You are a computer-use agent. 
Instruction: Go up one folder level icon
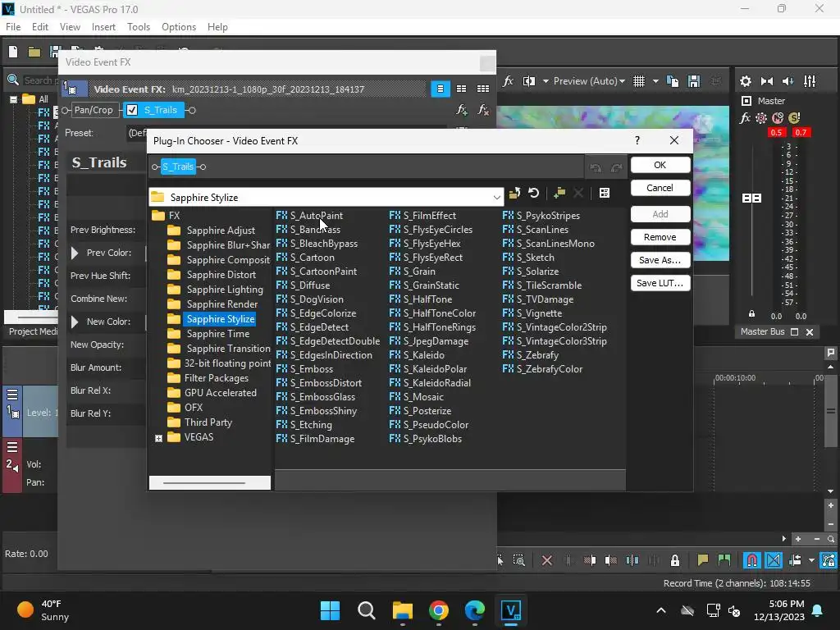click(515, 193)
